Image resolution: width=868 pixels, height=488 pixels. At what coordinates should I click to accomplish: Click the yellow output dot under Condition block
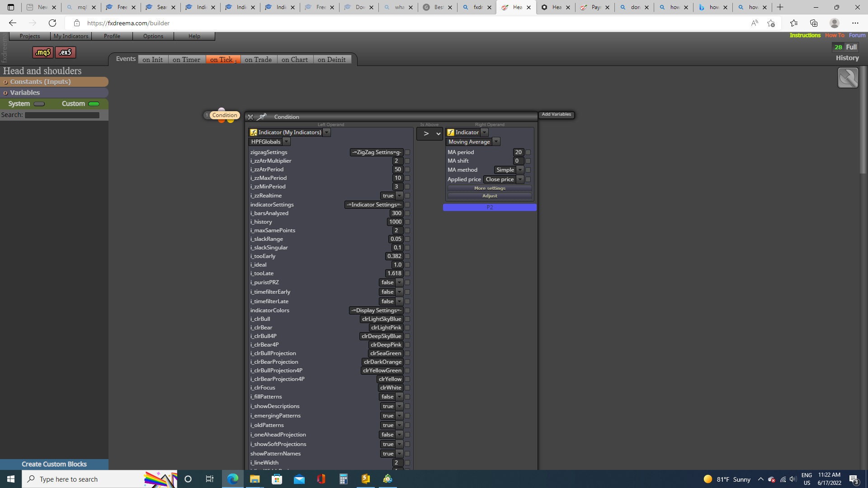pos(231,121)
